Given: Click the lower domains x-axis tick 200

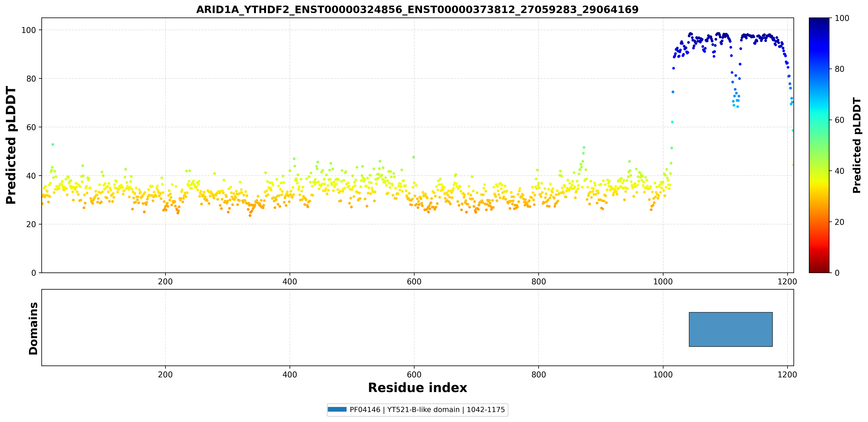Looking at the screenshot, I should click(x=165, y=374).
